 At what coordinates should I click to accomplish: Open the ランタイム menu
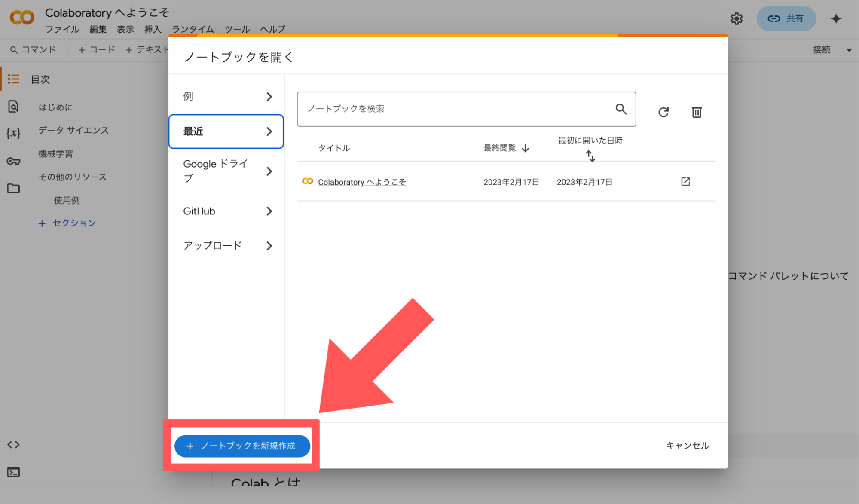coord(193,29)
